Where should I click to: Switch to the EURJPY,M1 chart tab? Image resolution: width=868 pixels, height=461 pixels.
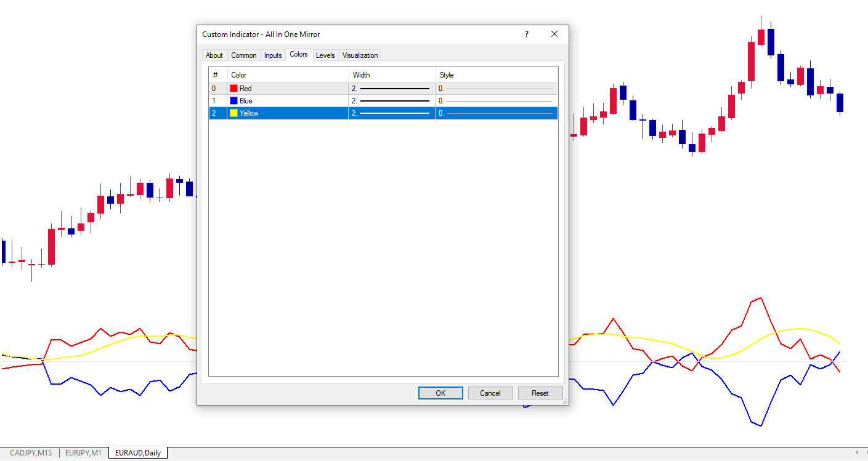click(x=83, y=453)
